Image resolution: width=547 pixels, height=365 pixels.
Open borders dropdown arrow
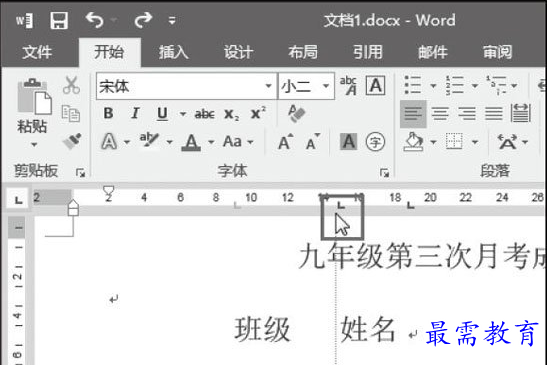pos(474,142)
